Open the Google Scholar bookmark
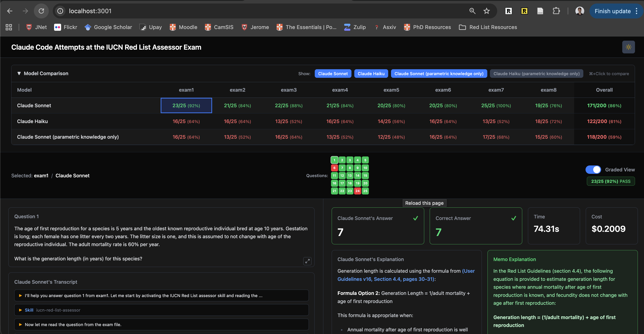The height and width of the screenshot is (334, 644). click(x=108, y=27)
